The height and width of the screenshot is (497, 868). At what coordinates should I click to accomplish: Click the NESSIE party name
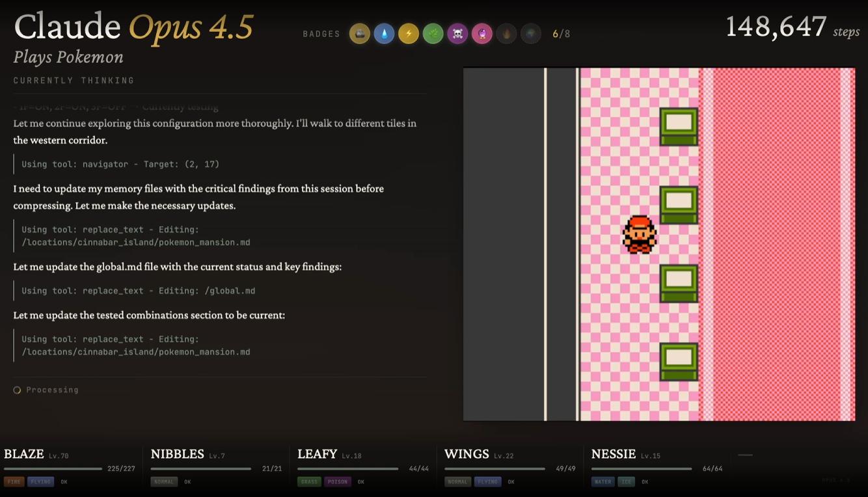(614, 454)
